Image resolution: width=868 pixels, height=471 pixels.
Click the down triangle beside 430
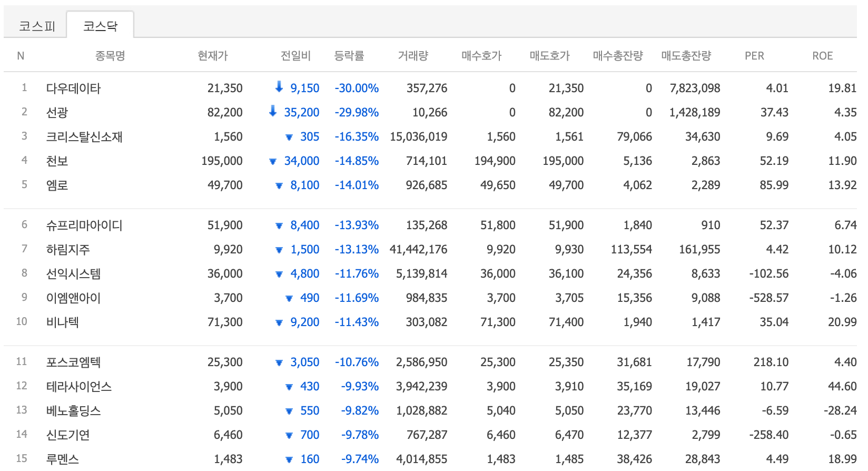pyautogui.click(x=289, y=387)
